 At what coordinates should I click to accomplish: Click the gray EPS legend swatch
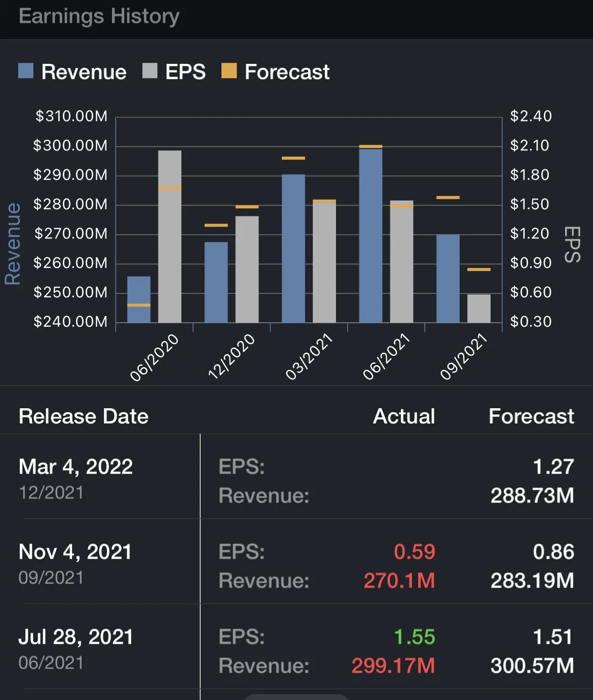150,71
